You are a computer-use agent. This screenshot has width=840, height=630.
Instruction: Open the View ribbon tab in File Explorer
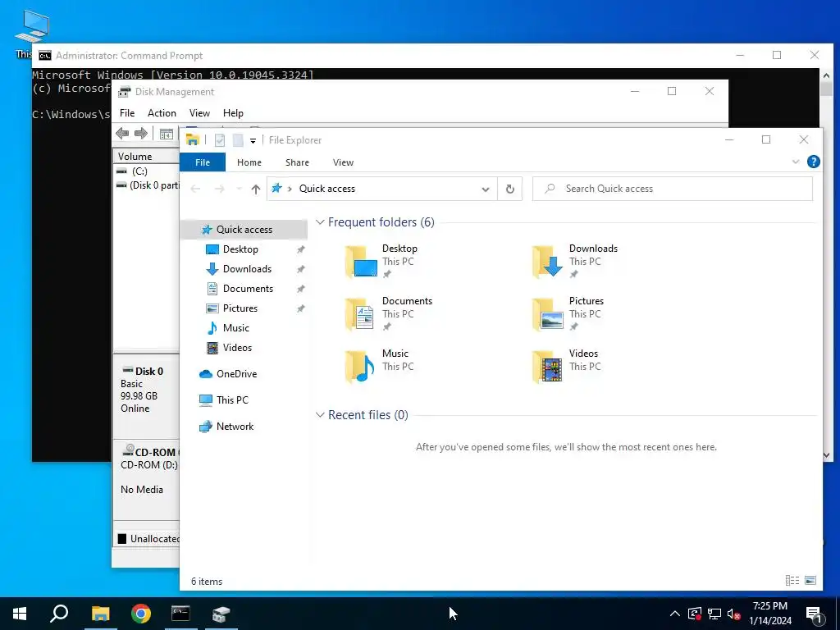click(x=343, y=162)
